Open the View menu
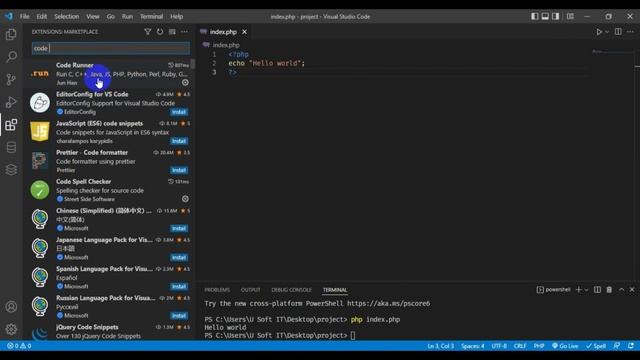The height and width of the screenshot is (360, 640). click(93, 16)
